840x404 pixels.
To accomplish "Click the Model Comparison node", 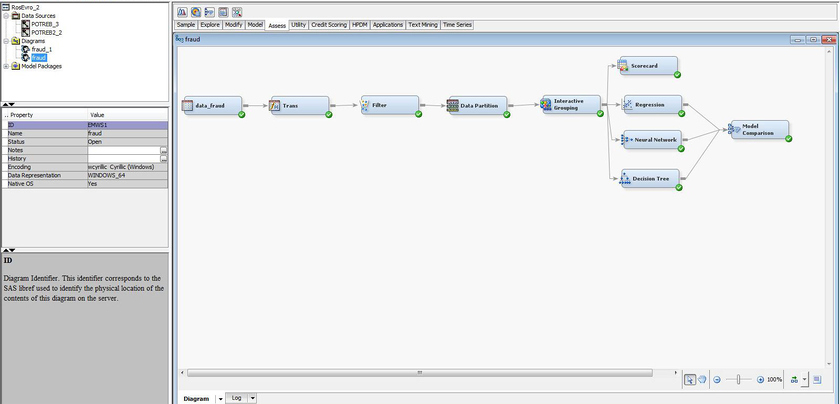I will 757,129.
